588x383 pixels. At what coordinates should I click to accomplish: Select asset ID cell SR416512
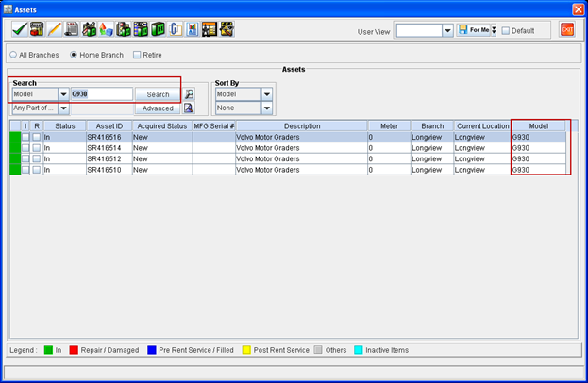[109, 158]
